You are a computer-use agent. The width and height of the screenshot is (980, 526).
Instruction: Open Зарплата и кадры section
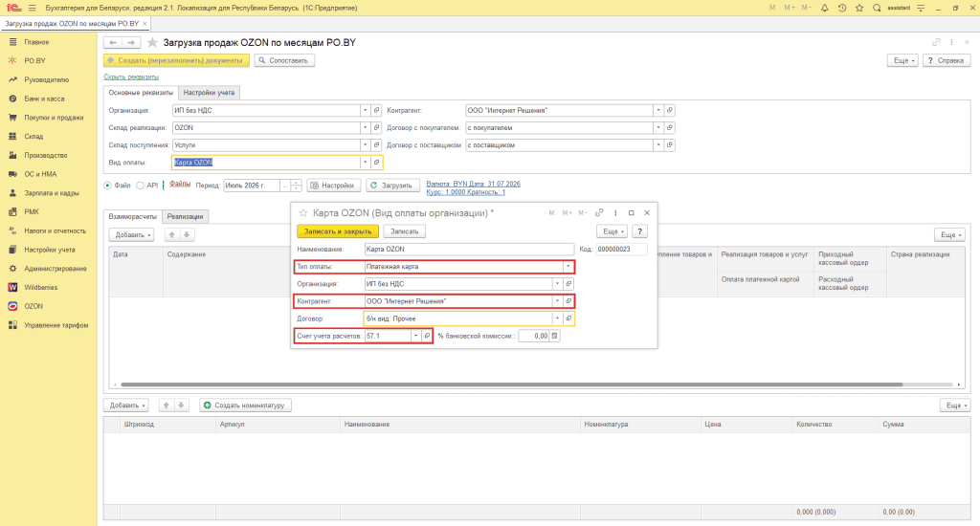click(x=52, y=193)
